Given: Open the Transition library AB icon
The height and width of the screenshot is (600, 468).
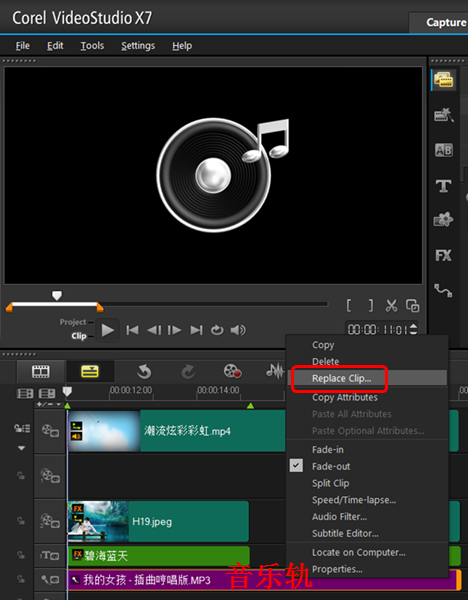Looking at the screenshot, I should 444,150.
